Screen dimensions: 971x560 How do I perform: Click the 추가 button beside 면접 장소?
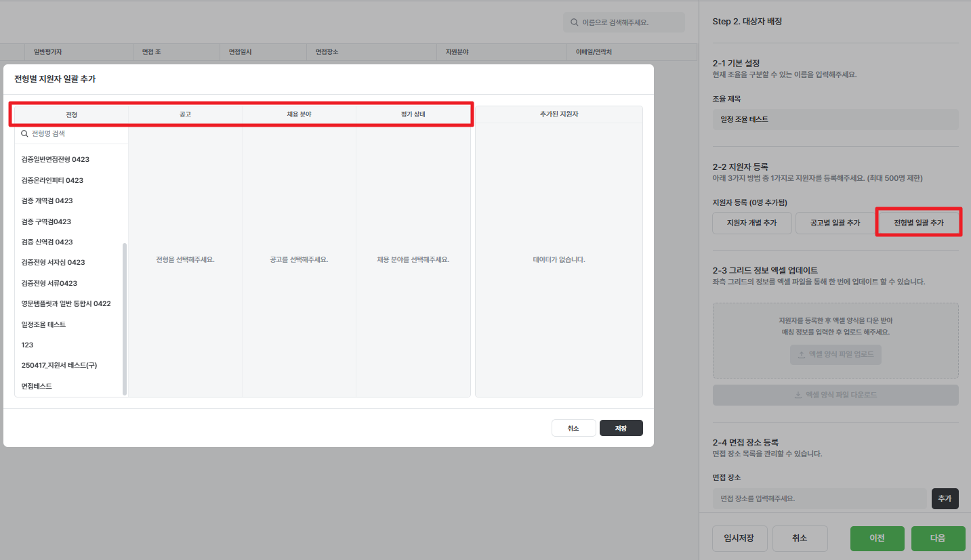[x=945, y=498]
